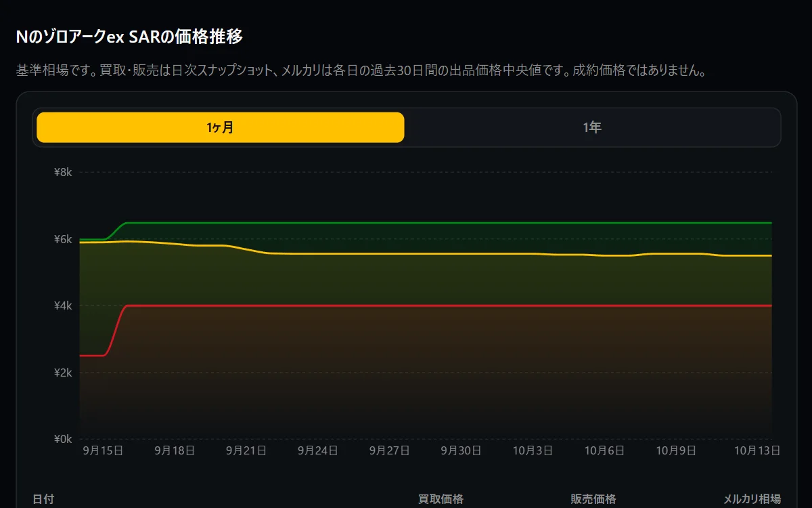Click the ¥8k axis label
The width and height of the screenshot is (812, 508).
[x=63, y=173]
